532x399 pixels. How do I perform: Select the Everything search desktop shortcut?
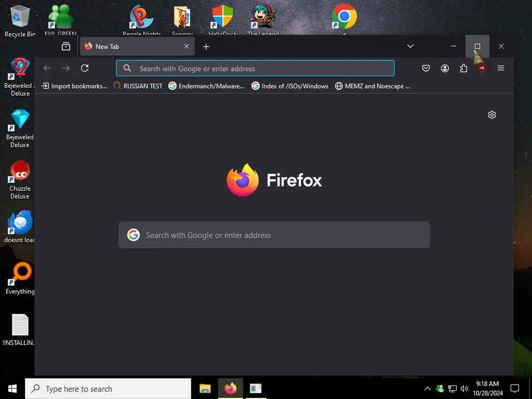pos(20,278)
